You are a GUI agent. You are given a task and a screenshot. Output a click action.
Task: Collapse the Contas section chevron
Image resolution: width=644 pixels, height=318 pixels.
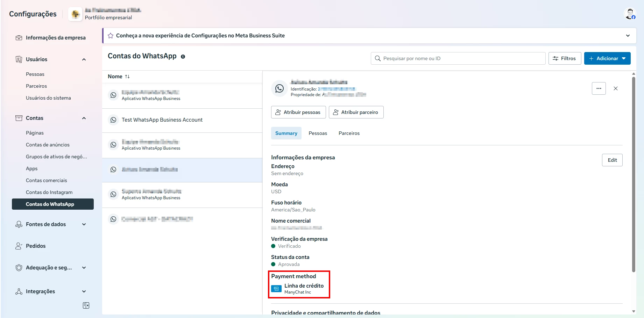click(x=84, y=118)
